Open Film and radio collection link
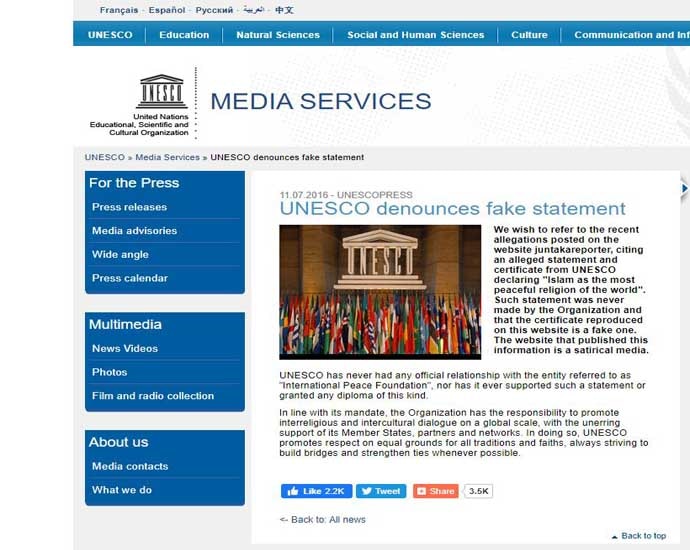 click(153, 396)
